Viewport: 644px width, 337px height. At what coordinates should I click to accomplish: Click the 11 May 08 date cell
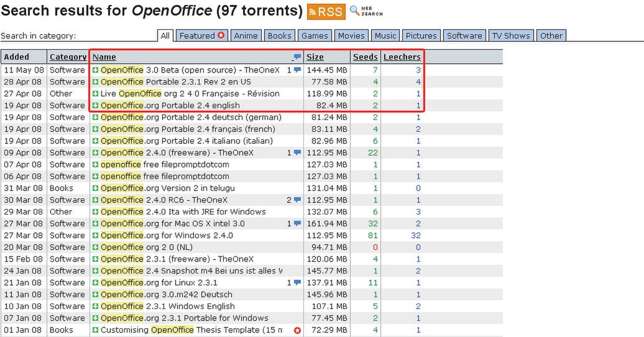point(22,70)
